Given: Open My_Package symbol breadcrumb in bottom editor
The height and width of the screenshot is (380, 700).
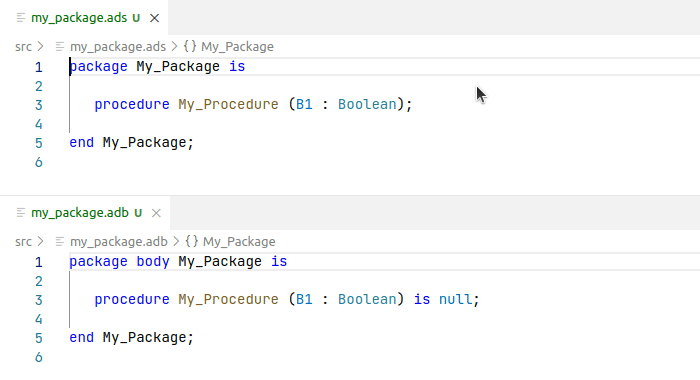Looking at the screenshot, I should coord(239,242).
